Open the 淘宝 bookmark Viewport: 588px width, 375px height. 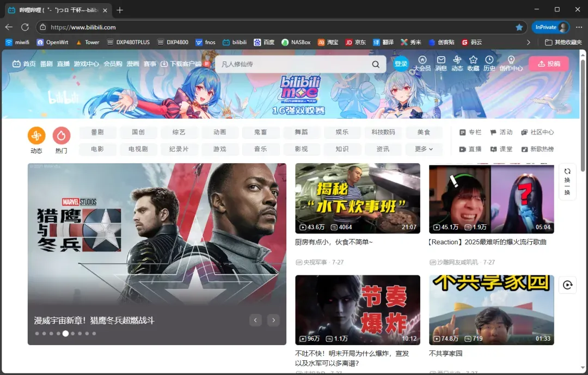pos(328,42)
